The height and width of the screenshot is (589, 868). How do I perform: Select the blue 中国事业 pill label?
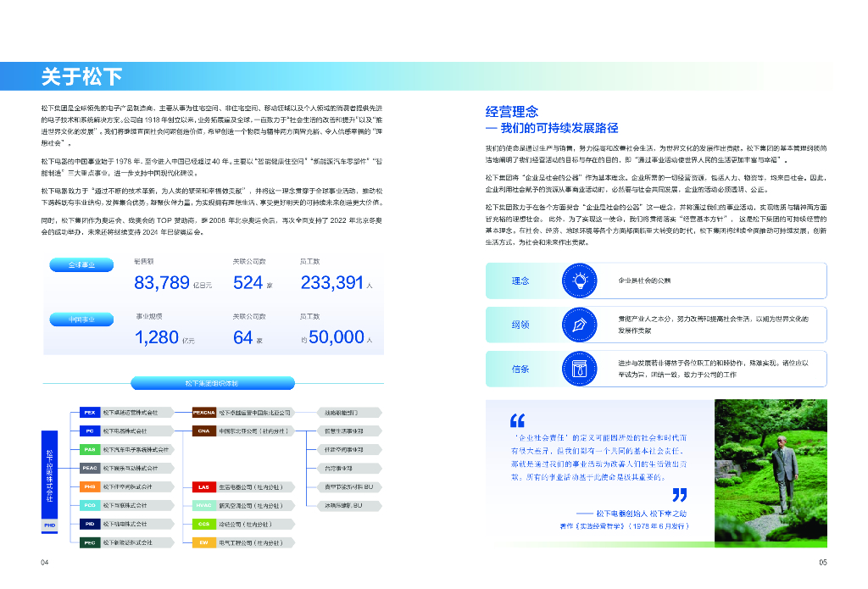click(x=81, y=320)
